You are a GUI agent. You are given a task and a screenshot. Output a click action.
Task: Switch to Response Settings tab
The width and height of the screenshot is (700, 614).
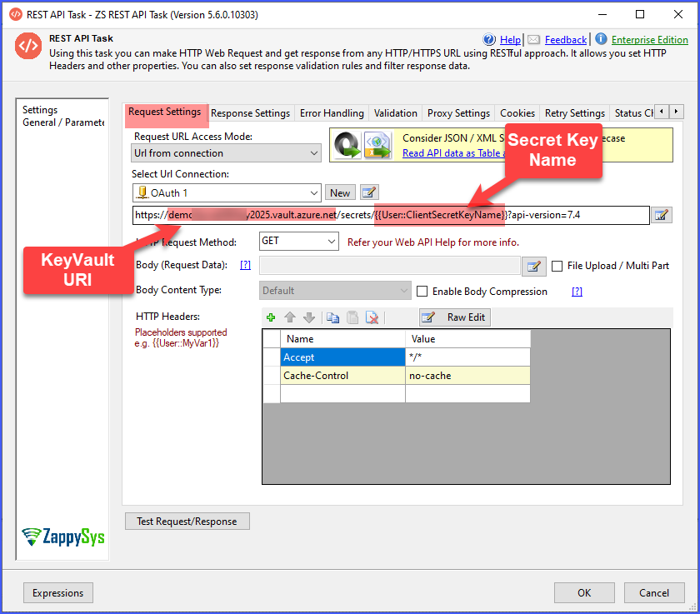[x=251, y=113]
